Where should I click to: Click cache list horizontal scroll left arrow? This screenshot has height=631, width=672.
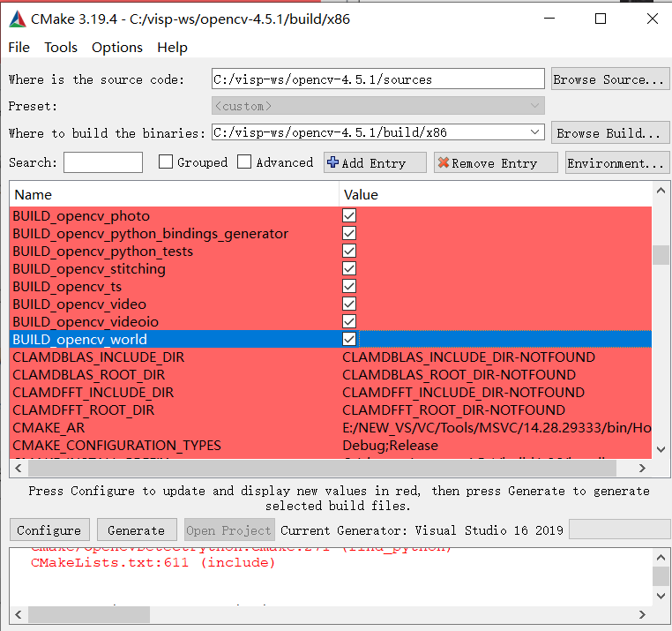click(19, 468)
